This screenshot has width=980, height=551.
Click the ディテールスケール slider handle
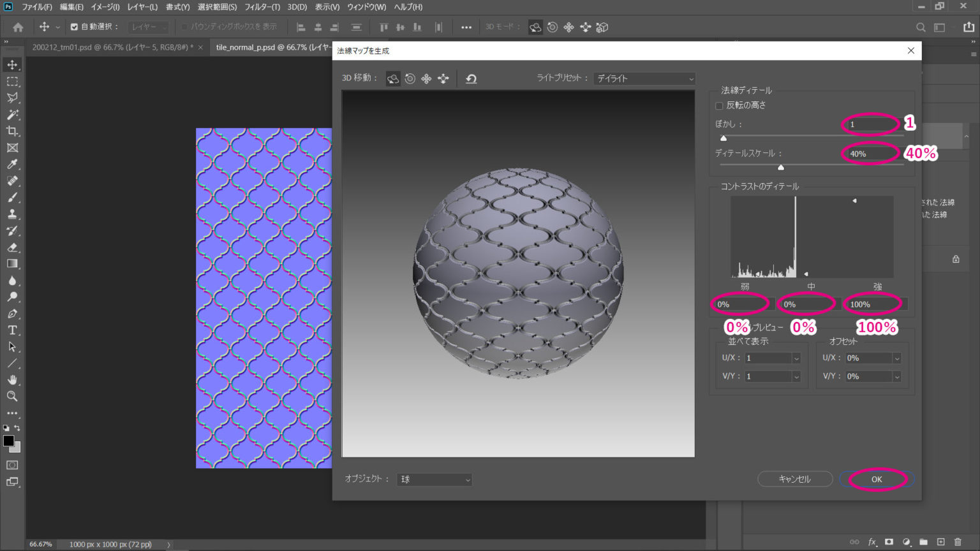click(780, 167)
